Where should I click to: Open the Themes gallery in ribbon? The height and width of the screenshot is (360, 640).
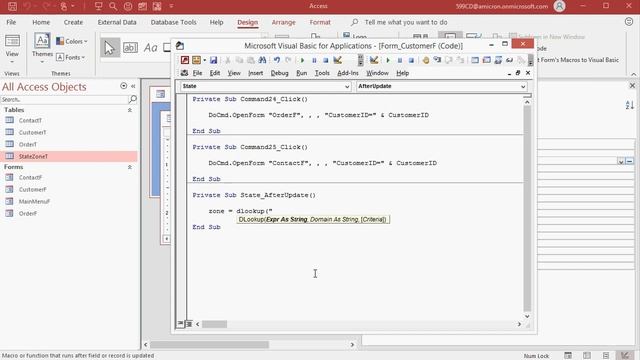(x=42, y=49)
